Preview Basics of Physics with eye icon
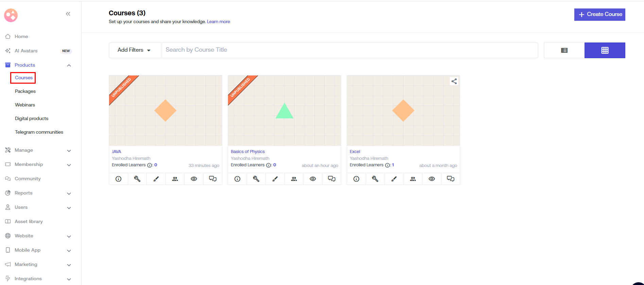This screenshot has width=644, height=285. [313, 179]
